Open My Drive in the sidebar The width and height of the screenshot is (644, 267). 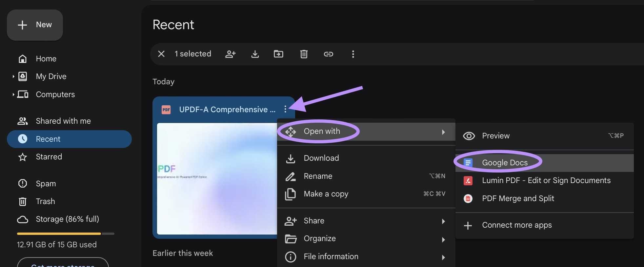pos(51,76)
